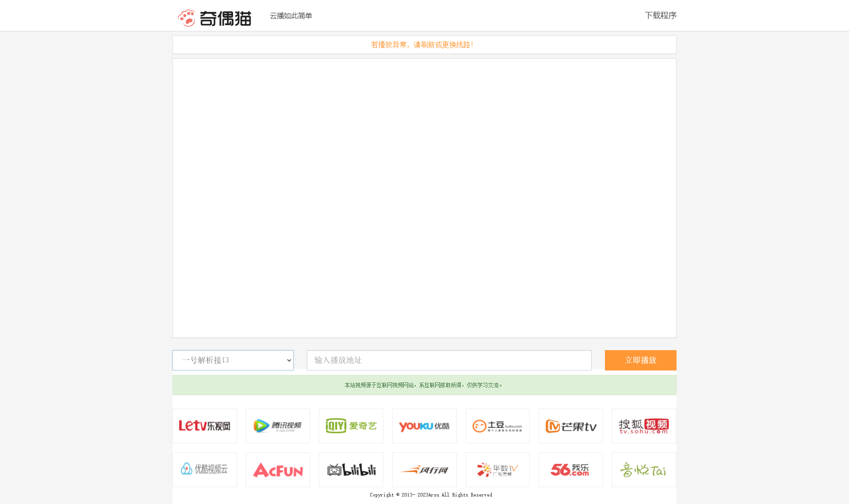The width and height of the screenshot is (849, 504).
Task: Click the notice 若播放异常，请刷新或更换线路!
Action: [422, 45]
